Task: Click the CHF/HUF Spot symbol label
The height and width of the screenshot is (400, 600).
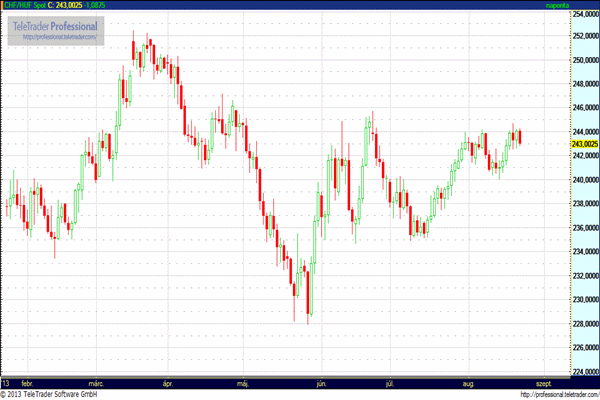Action: coord(24,5)
